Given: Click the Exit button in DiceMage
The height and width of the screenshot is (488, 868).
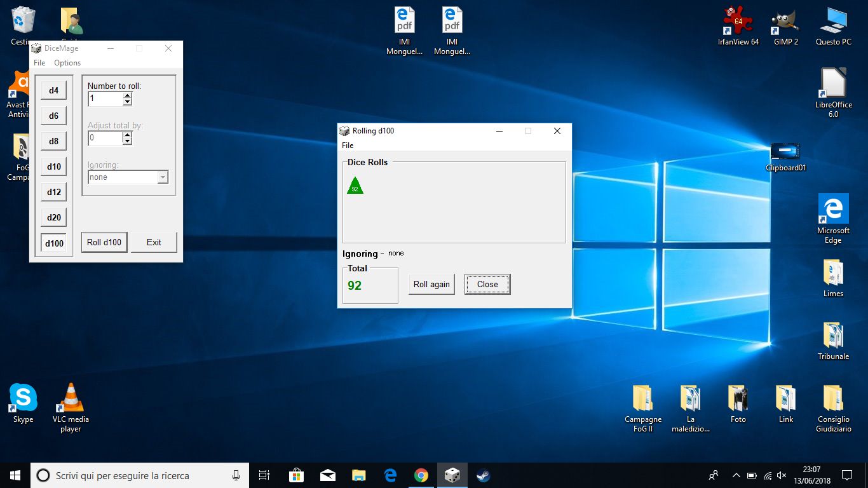Looking at the screenshot, I should [x=154, y=242].
